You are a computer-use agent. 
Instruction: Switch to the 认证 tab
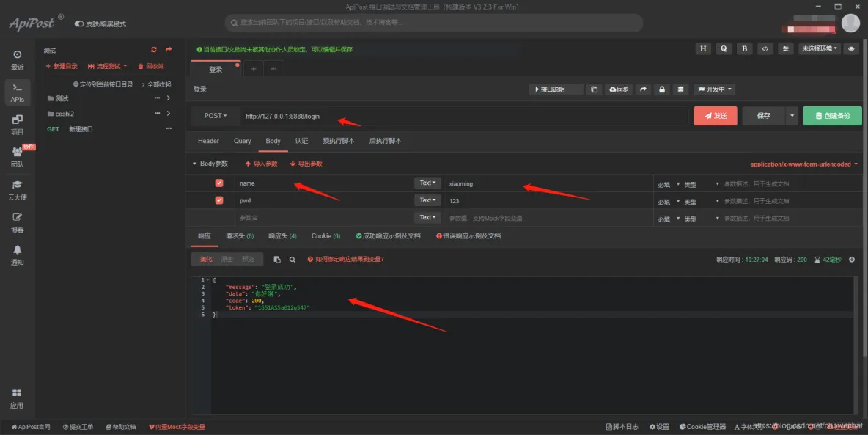coord(301,141)
